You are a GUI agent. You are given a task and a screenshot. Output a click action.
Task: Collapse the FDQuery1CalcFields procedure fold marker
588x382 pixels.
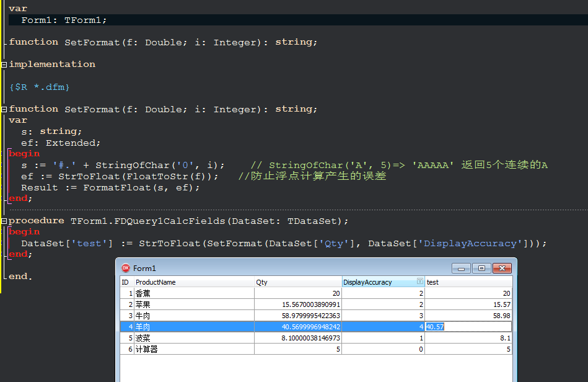pyautogui.click(x=4, y=221)
